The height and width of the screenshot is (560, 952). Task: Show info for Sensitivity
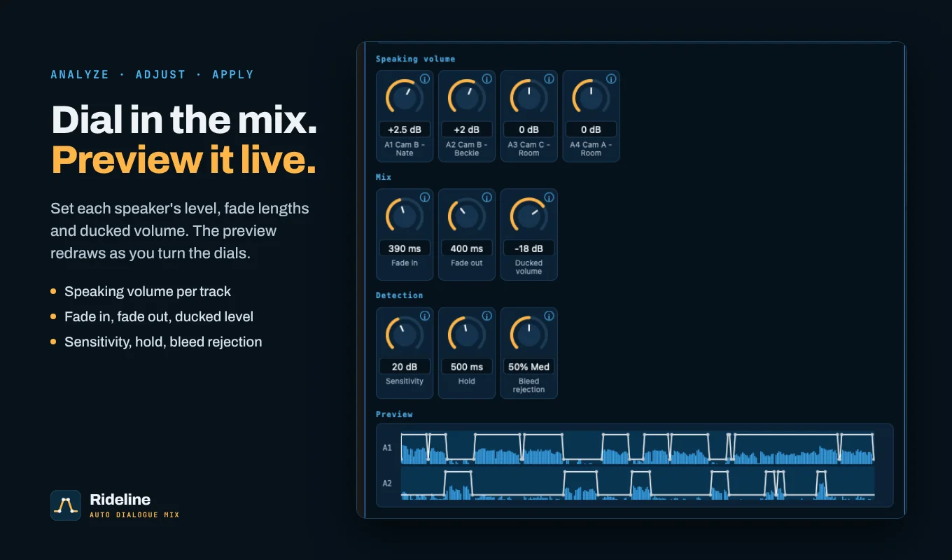click(x=424, y=316)
